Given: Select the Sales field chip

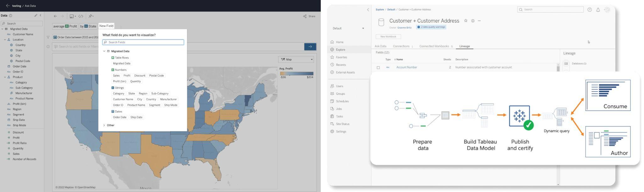Looking at the screenshot, I should pyautogui.click(x=116, y=76).
